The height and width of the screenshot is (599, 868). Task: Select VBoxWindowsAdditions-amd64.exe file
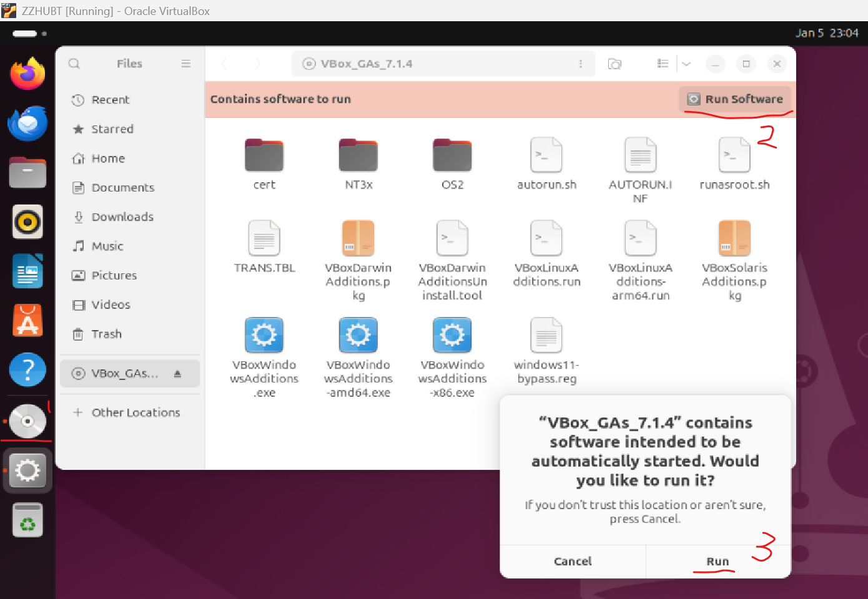(358, 358)
